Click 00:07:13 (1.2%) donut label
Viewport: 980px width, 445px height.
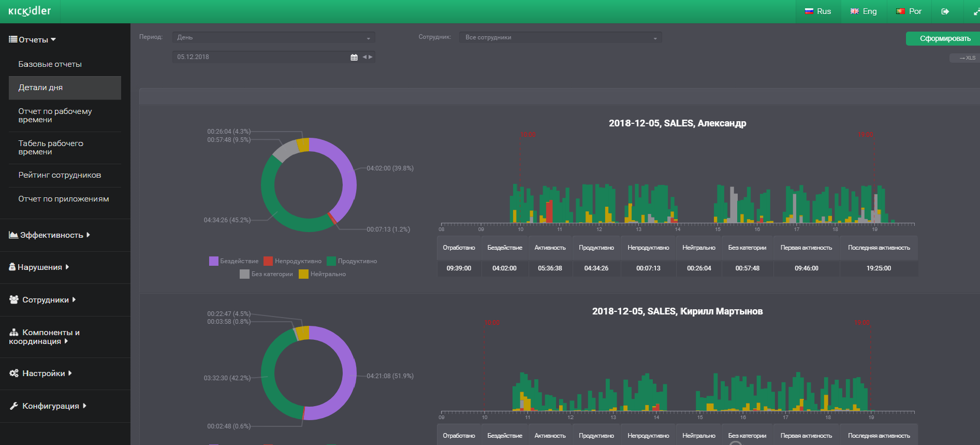[x=388, y=229]
